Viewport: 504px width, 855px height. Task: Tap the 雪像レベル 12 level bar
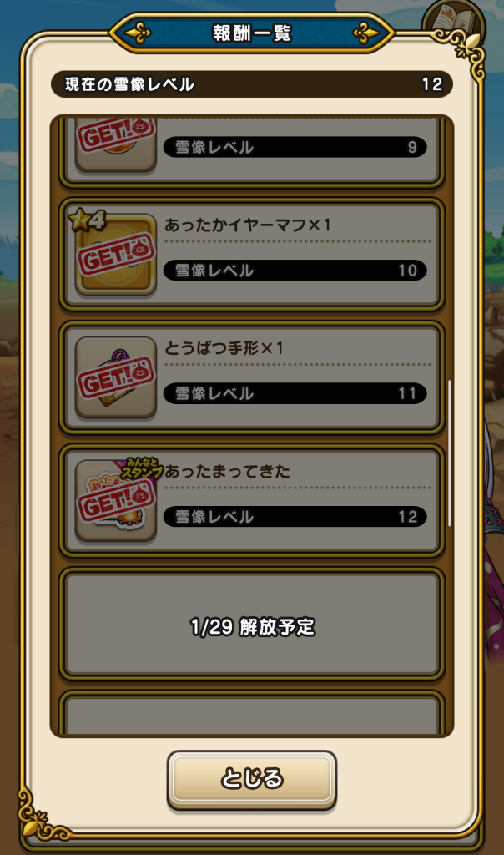(x=295, y=516)
